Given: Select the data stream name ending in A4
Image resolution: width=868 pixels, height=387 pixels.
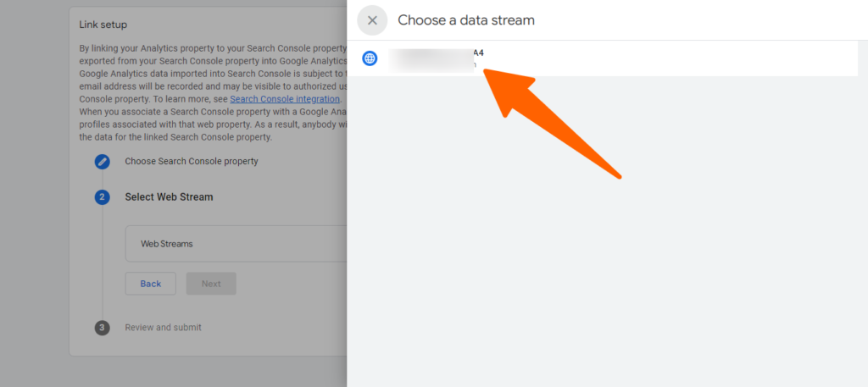Looking at the screenshot, I should (x=477, y=53).
